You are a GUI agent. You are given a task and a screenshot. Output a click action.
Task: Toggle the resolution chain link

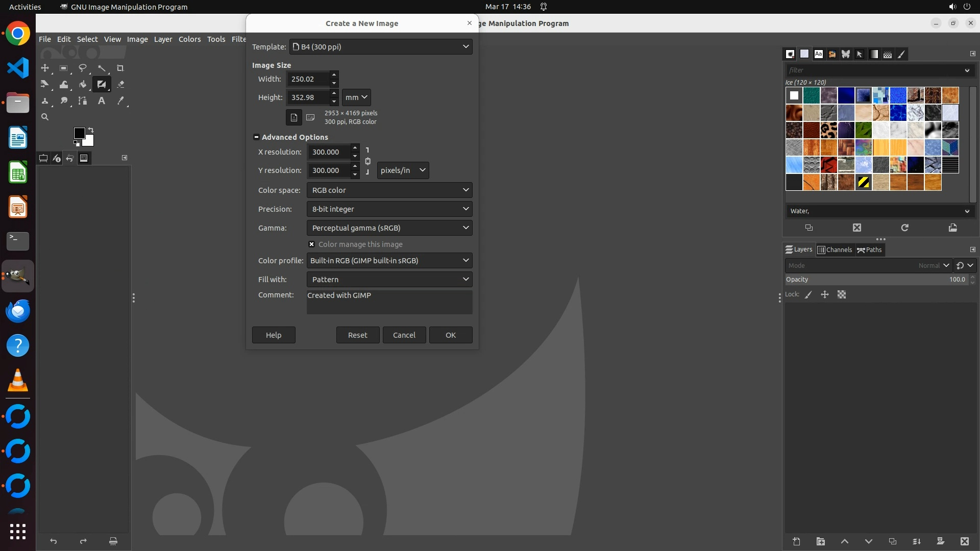[x=367, y=161]
